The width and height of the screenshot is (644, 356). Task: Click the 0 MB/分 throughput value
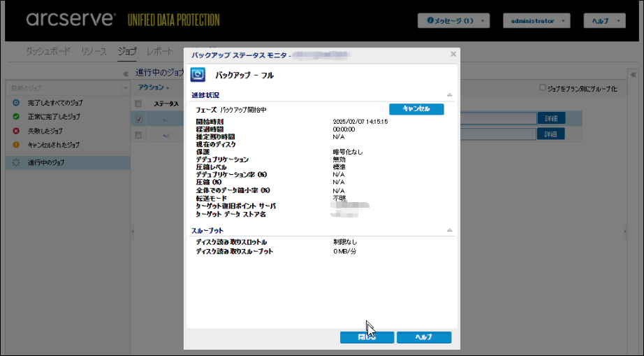(344, 251)
